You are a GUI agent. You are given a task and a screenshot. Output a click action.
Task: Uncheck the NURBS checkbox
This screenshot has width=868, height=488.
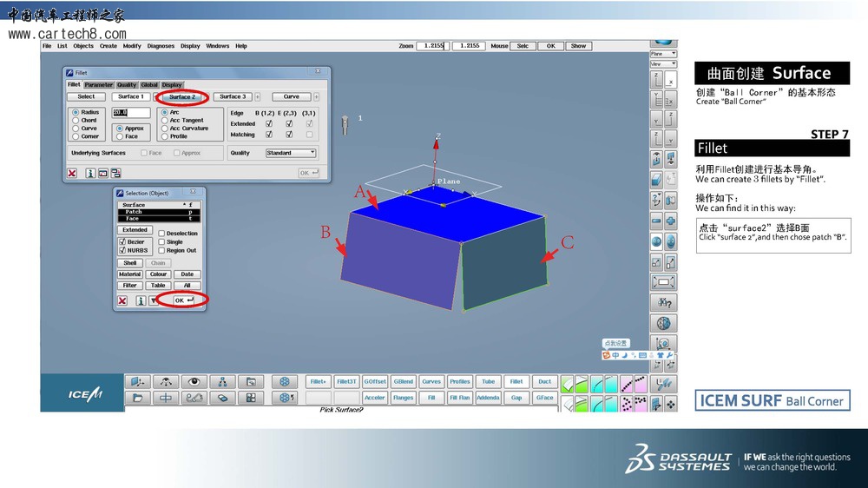coord(122,250)
